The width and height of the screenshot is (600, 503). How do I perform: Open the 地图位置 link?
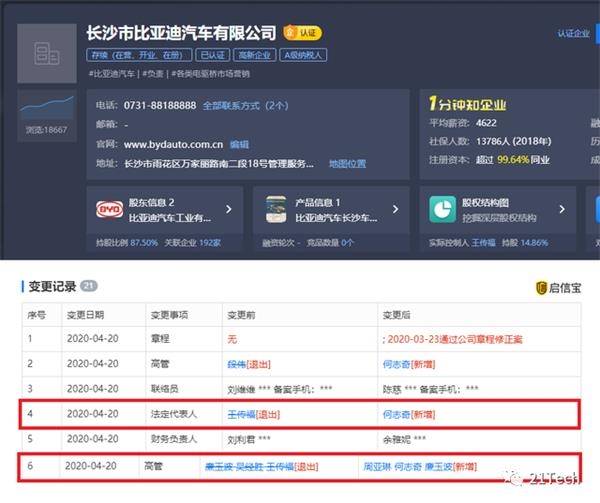pos(347,164)
